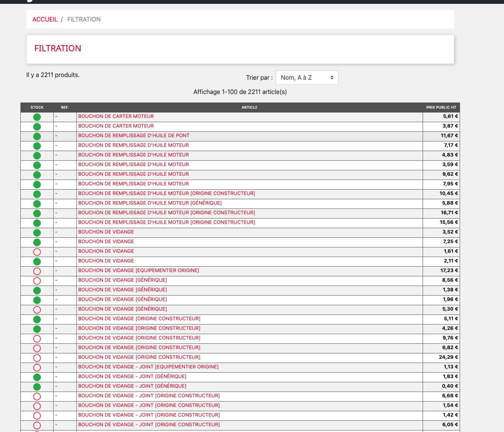Viewport: 504px width, 432px height.
Task: Open Bouchon de vidange [Equipementier Origine] article
Action: tap(138, 271)
